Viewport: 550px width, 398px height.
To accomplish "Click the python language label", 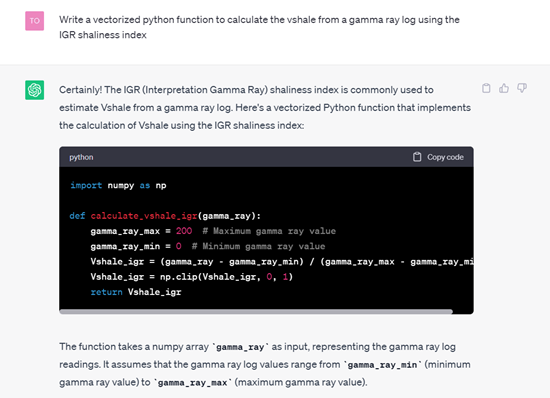I will (81, 157).
